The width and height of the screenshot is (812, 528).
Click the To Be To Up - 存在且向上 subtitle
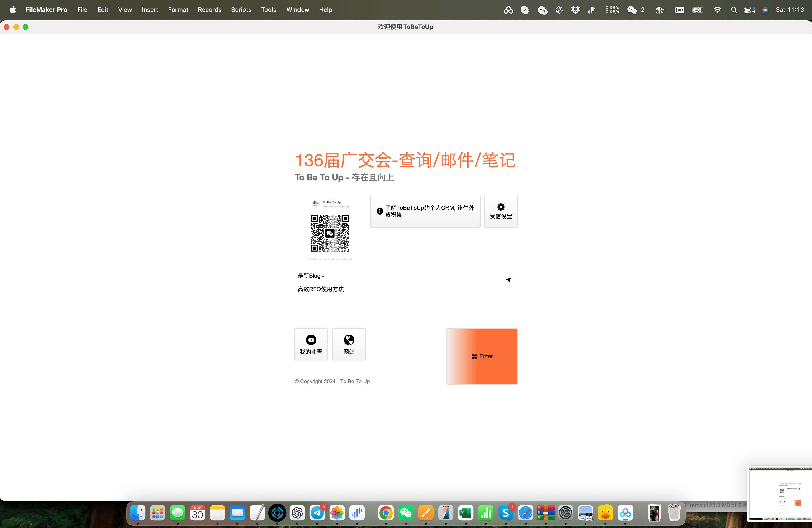coord(345,177)
